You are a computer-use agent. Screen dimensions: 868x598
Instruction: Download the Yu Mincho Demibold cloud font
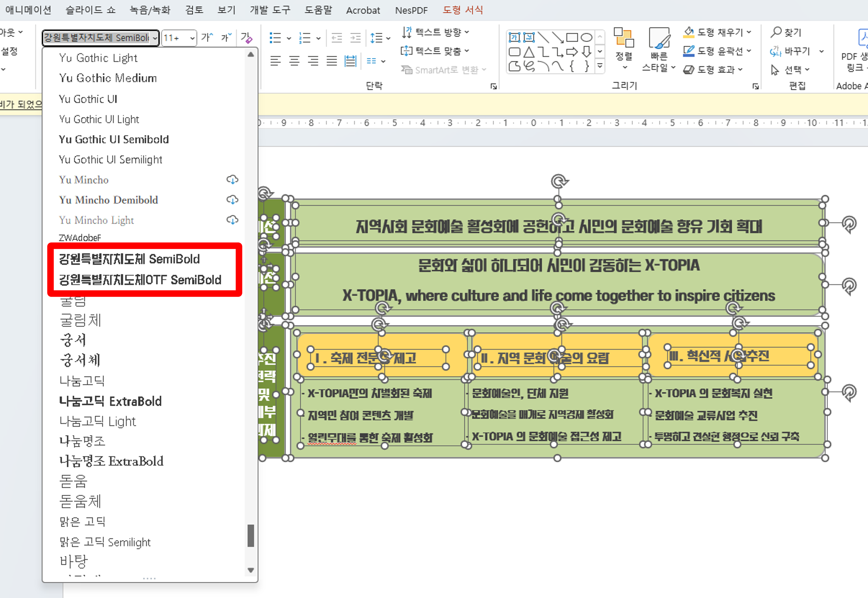pyautogui.click(x=232, y=200)
